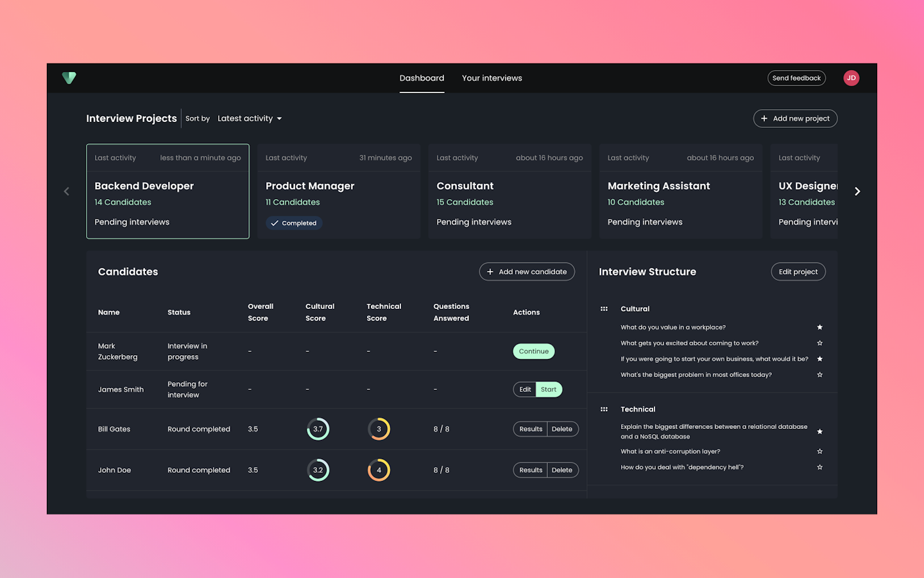Viewport: 924px width, 578px height.
Task: Click 'Edit project' button
Action: click(x=798, y=272)
